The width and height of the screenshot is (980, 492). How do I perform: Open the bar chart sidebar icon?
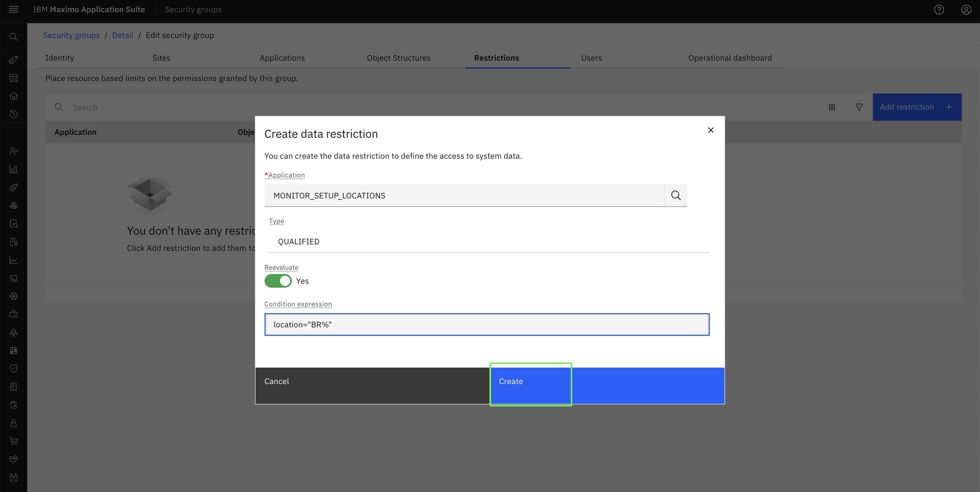(13, 169)
